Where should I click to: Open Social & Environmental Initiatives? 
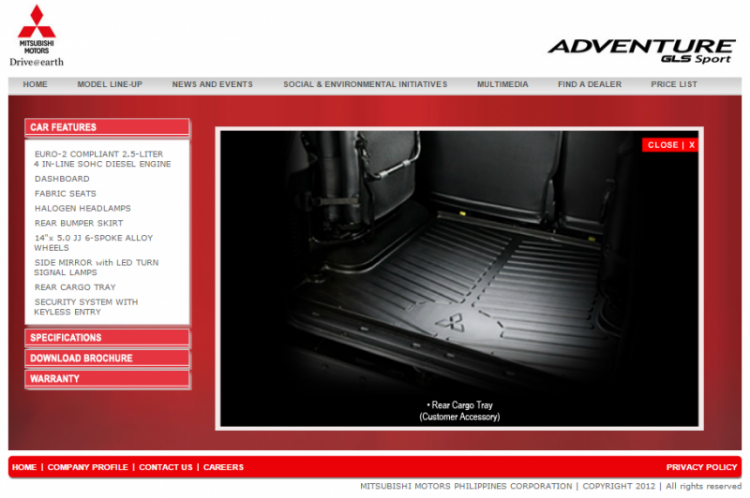365,84
